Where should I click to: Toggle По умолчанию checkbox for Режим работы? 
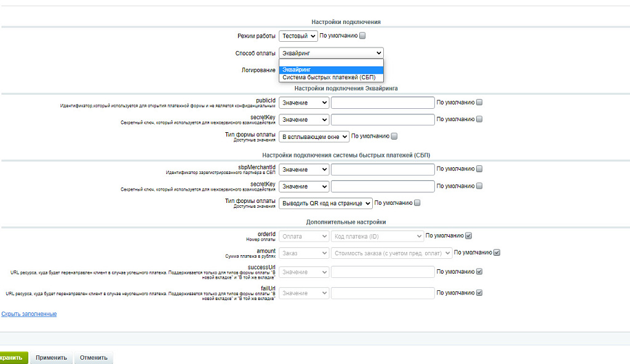pyautogui.click(x=363, y=36)
